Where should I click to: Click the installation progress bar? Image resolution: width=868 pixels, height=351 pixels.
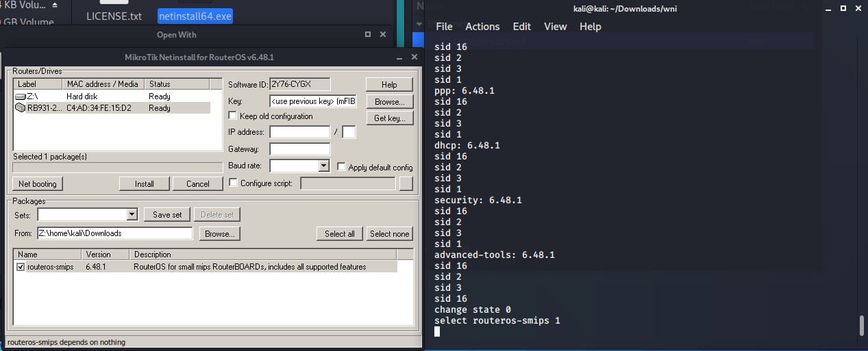118,167
